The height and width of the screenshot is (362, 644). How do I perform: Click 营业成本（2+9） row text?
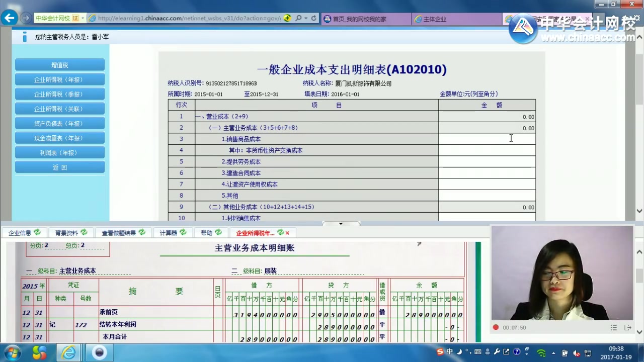pos(221,117)
